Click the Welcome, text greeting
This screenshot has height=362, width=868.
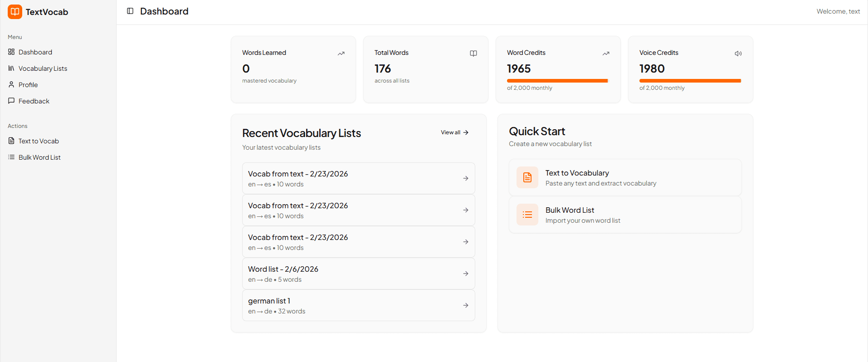pyautogui.click(x=838, y=11)
